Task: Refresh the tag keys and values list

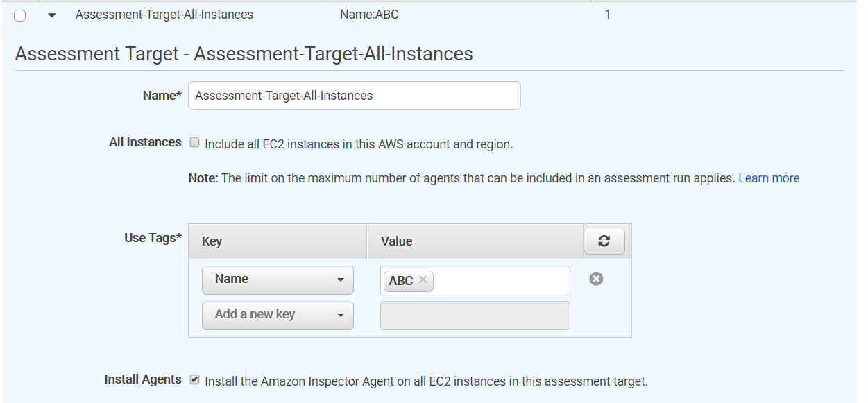Action: [x=604, y=241]
